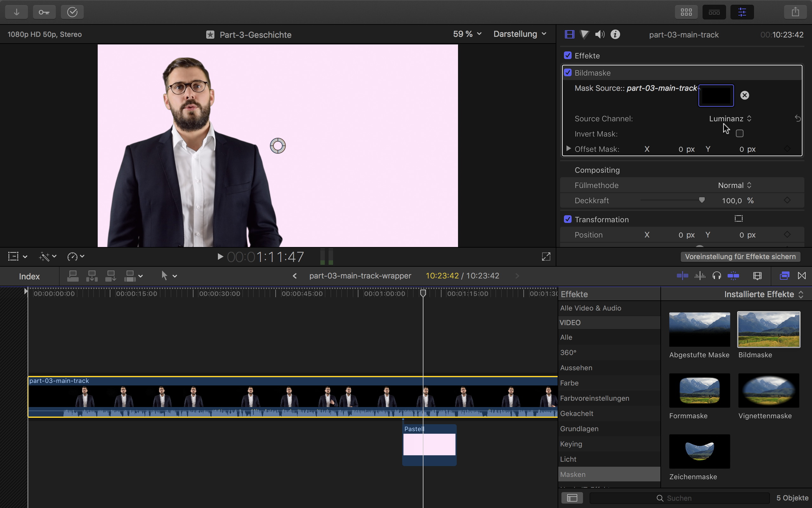Open the timeline Index button
Image resolution: width=812 pixels, height=508 pixels.
click(x=29, y=276)
